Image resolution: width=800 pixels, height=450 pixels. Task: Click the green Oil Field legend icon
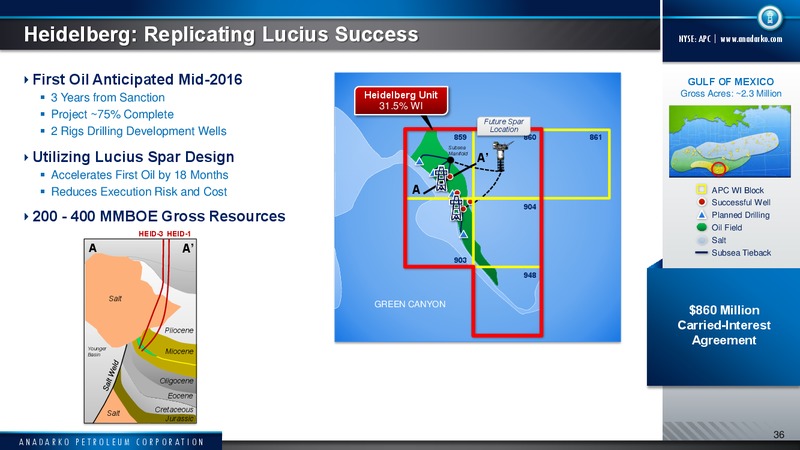pos(702,228)
